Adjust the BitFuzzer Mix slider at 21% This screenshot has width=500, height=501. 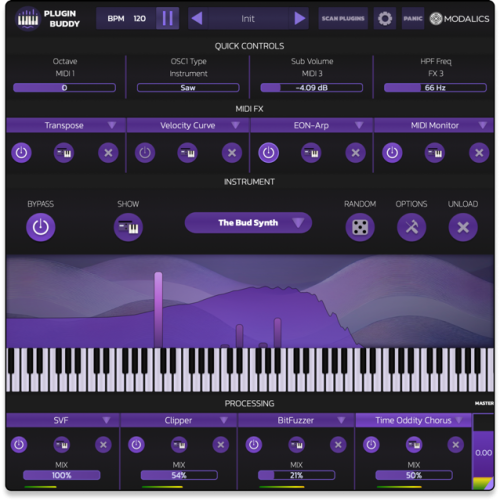pyautogui.click(x=297, y=475)
